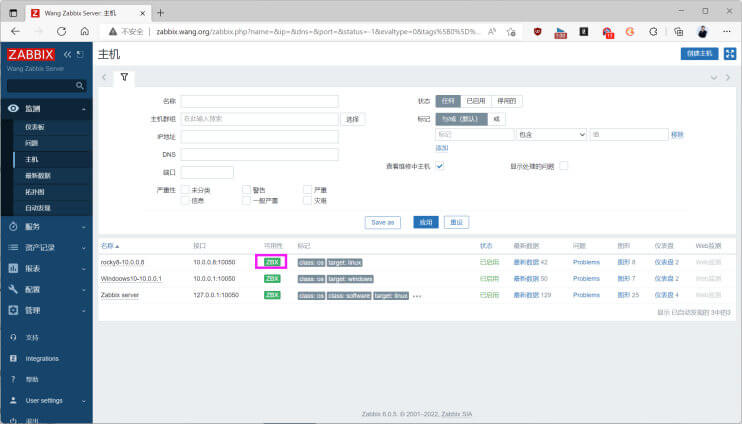Expand the 配置 sidebar section
This screenshot has height=424, width=742.
click(x=47, y=290)
